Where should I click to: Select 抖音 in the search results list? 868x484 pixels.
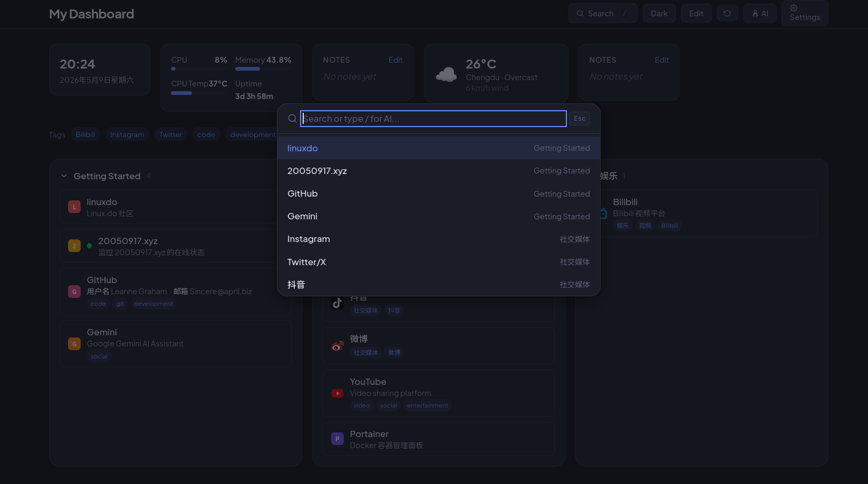pos(439,285)
